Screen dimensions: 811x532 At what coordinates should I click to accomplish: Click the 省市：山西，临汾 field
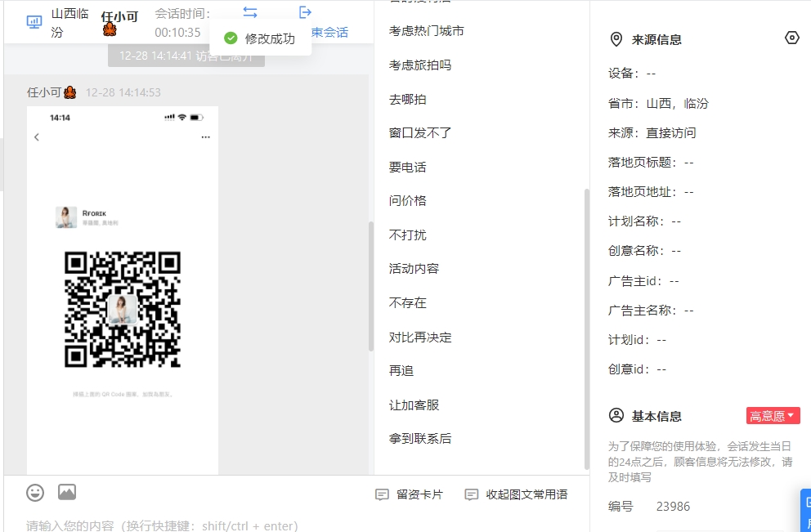point(658,104)
